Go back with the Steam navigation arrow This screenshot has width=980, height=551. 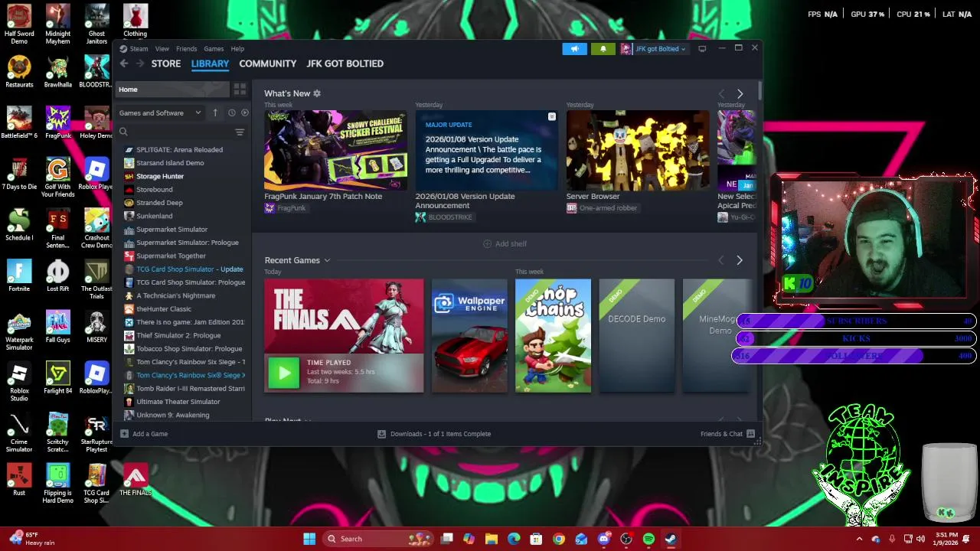(x=124, y=64)
